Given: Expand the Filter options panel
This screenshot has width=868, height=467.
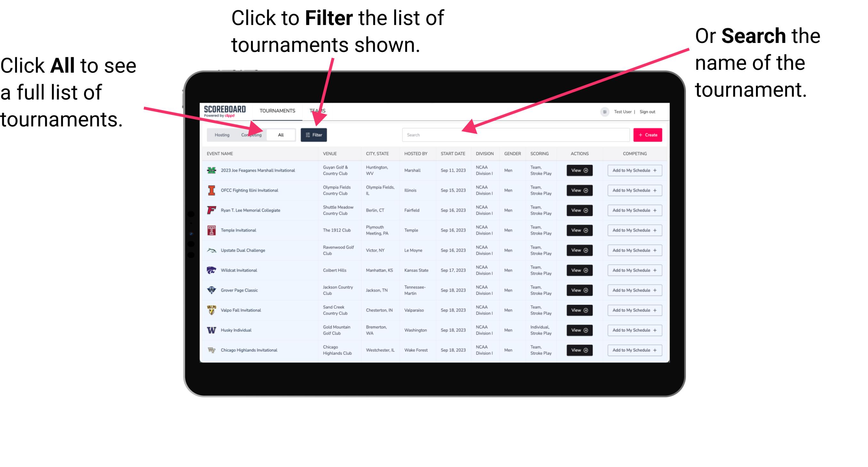Looking at the screenshot, I should 314,134.
